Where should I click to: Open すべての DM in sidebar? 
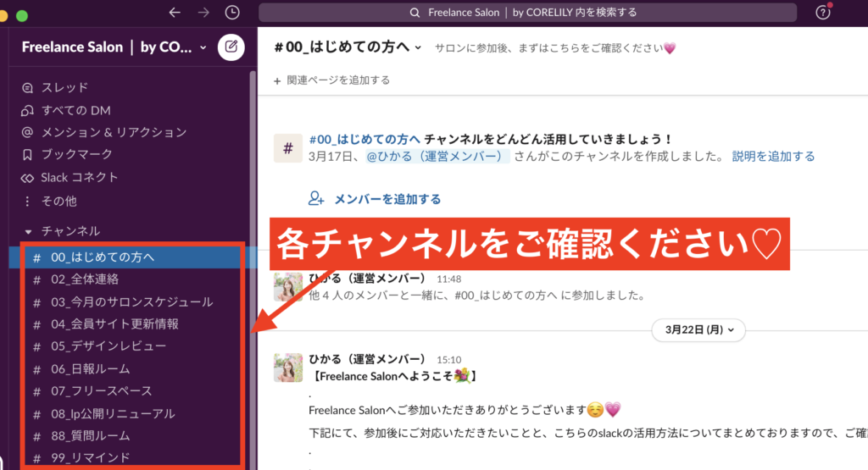(x=75, y=110)
